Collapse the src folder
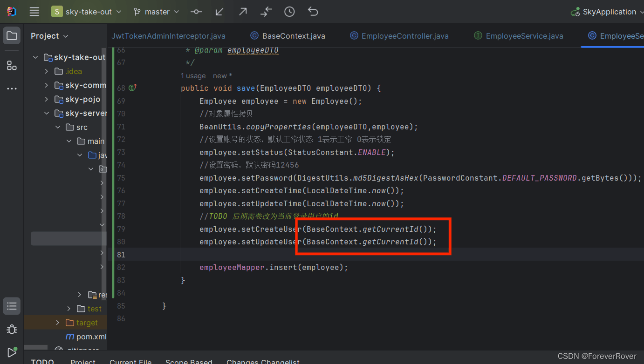Screen dimensions: 644x364 click(x=58, y=127)
